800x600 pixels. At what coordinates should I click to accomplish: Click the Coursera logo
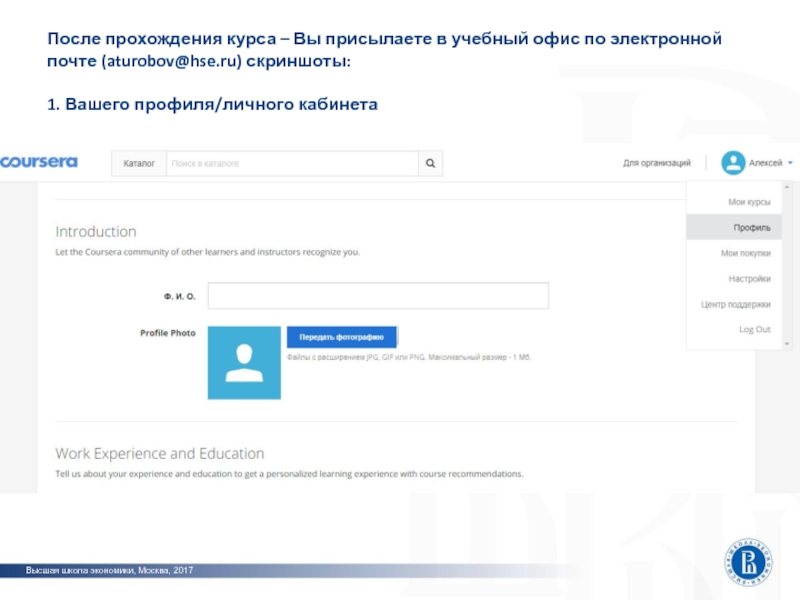[38, 162]
